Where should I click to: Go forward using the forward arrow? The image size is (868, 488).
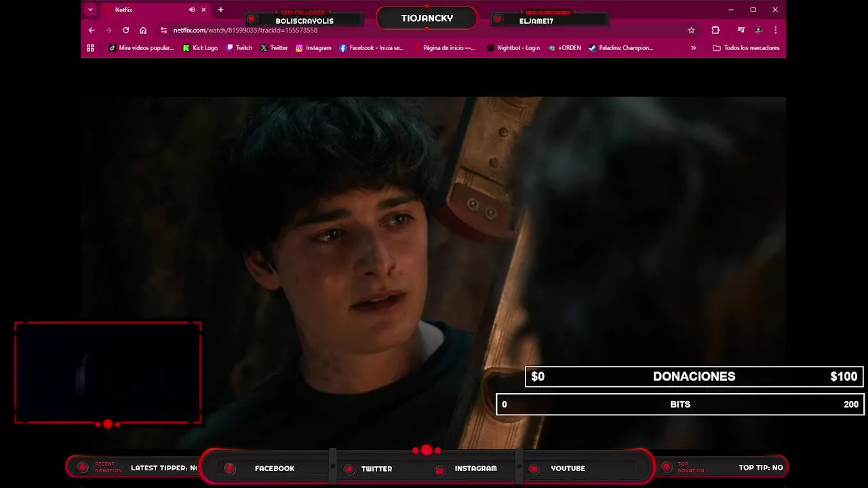point(108,30)
